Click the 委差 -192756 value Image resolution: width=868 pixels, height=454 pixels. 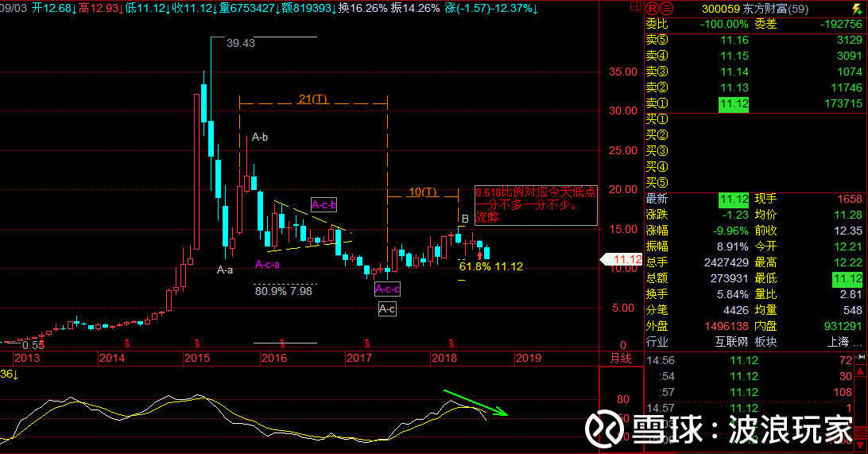[840, 25]
